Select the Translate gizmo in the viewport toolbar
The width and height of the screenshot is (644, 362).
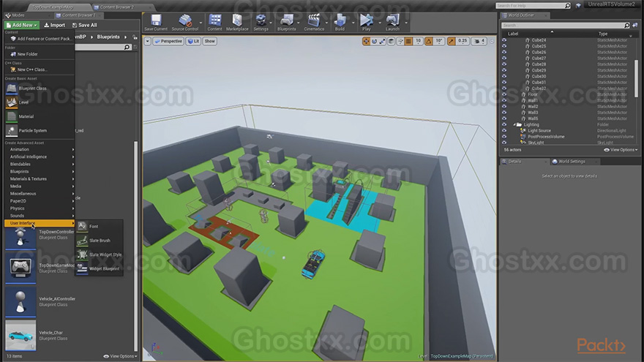pyautogui.click(x=366, y=41)
